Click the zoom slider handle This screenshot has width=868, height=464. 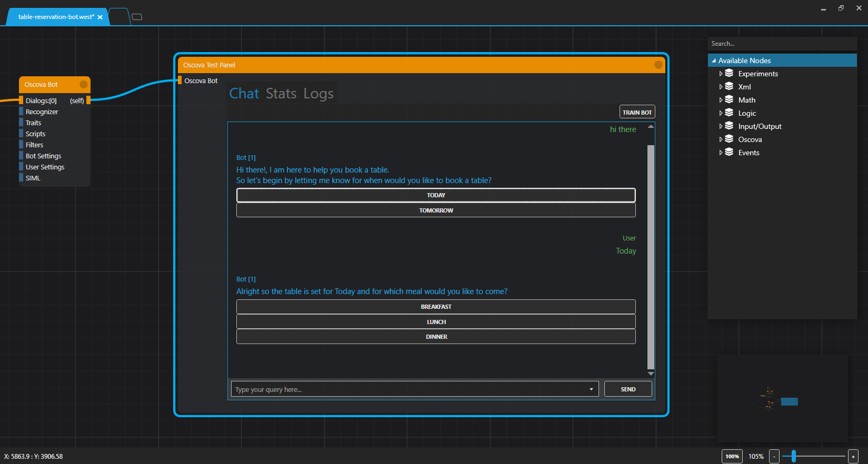click(x=793, y=456)
